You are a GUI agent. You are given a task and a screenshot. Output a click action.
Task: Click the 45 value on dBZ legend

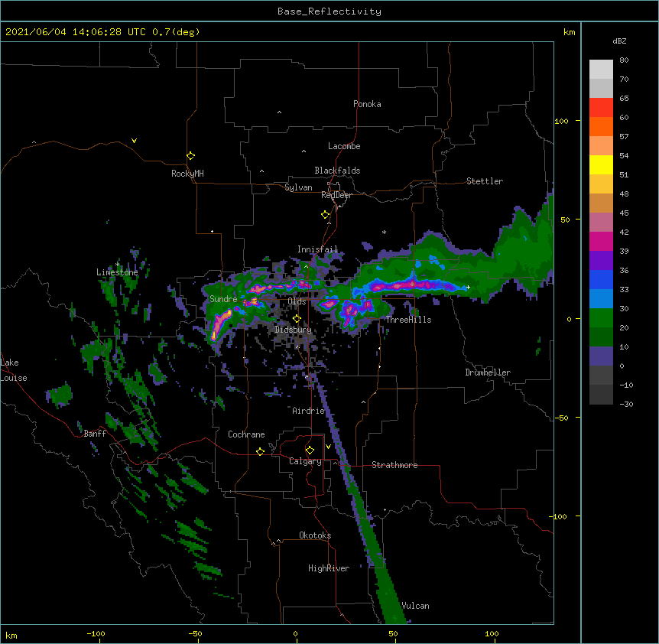point(624,213)
